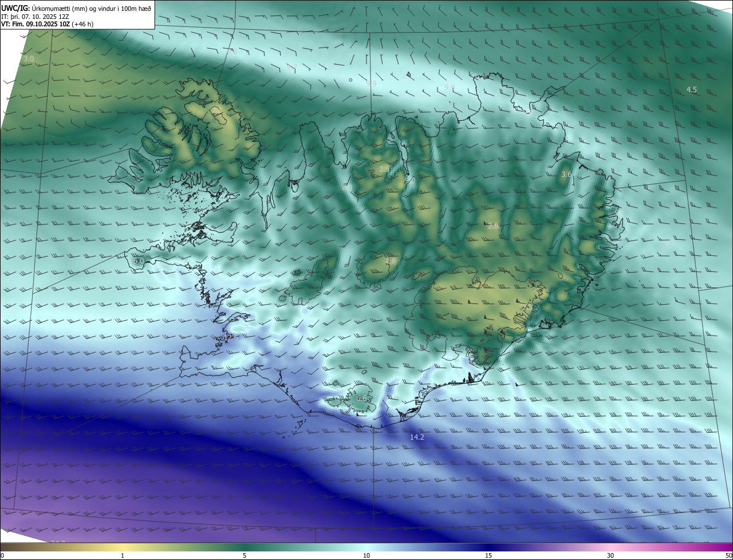Click the '6.6' value label on the map
The image size is (733, 560).
[x=361, y=399]
